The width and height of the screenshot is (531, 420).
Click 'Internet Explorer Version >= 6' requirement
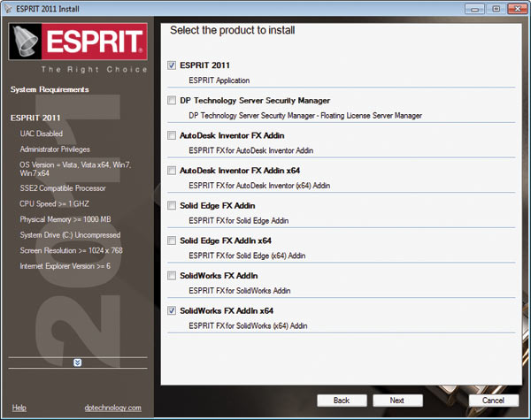click(65, 266)
